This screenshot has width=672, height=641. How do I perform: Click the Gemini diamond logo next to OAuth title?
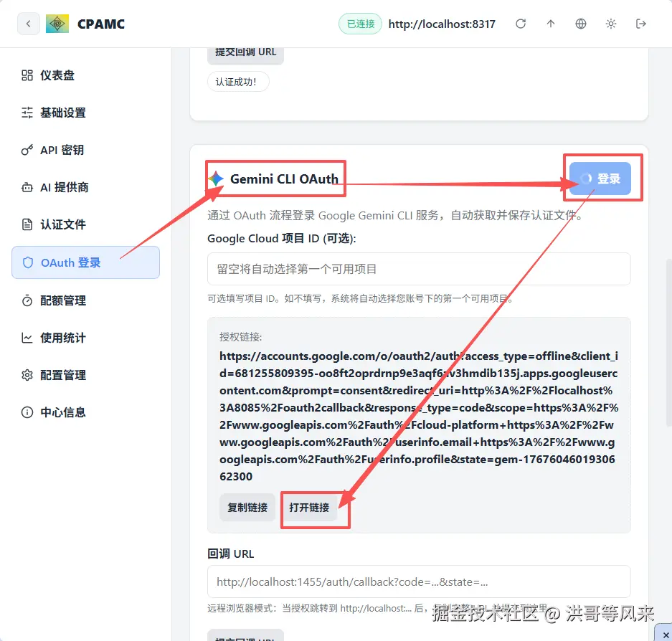click(215, 179)
